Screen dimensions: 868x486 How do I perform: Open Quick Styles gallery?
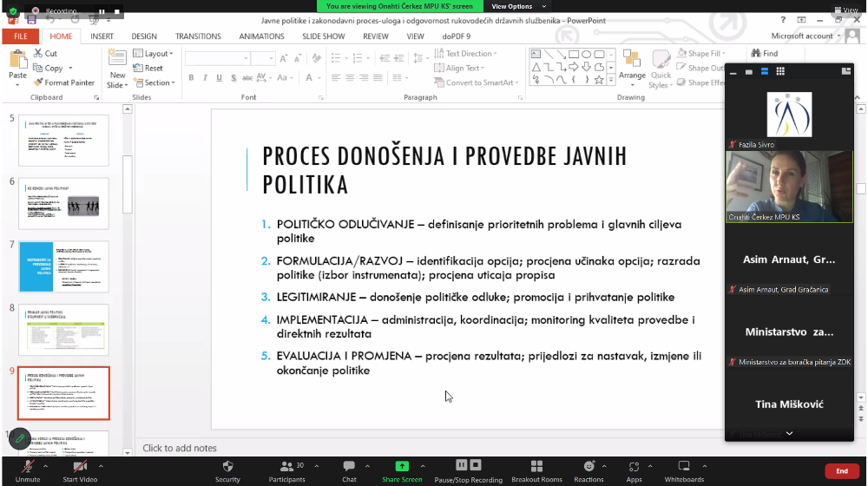pyautogui.click(x=661, y=69)
